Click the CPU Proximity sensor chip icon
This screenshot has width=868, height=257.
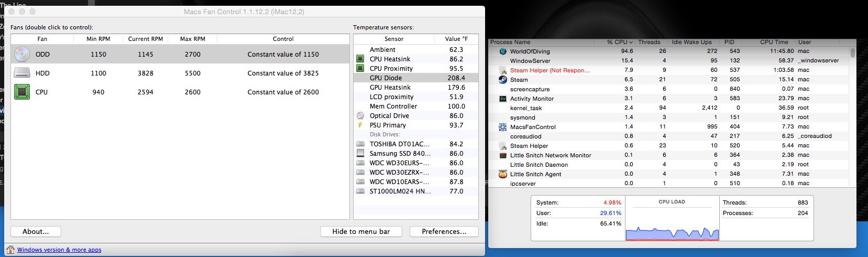(x=360, y=69)
